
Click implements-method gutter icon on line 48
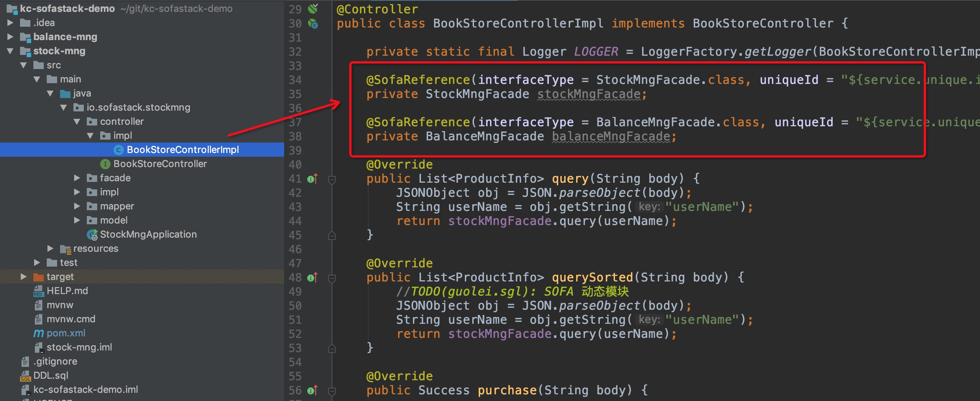pos(312,277)
